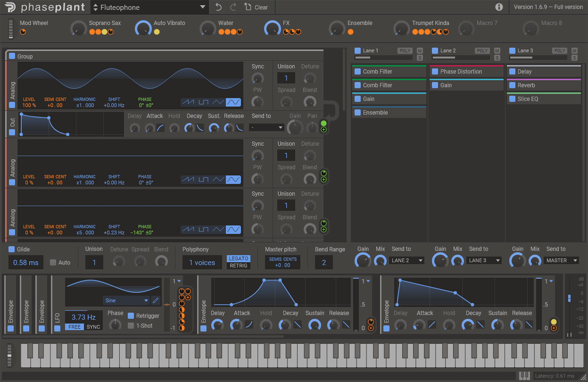Select the Phase Distortion effect in Lane 2
This screenshot has height=382, width=588.
click(x=461, y=72)
